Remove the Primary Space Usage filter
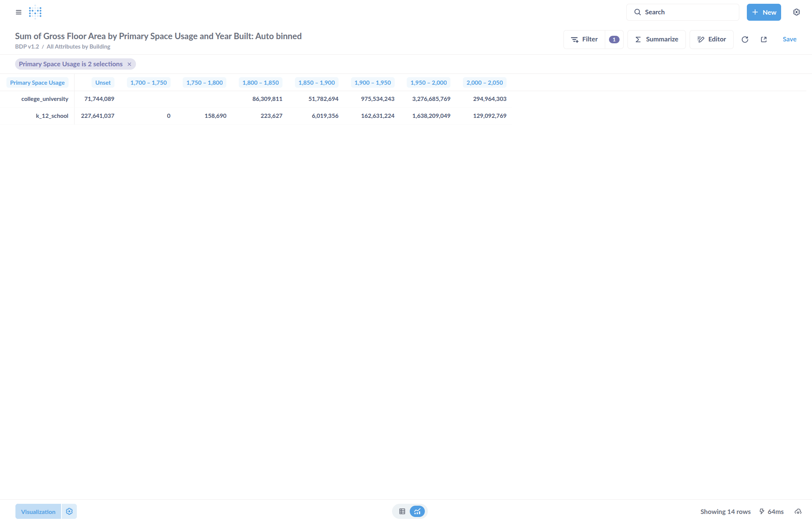The height and width of the screenshot is (523, 812). point(129,64)
